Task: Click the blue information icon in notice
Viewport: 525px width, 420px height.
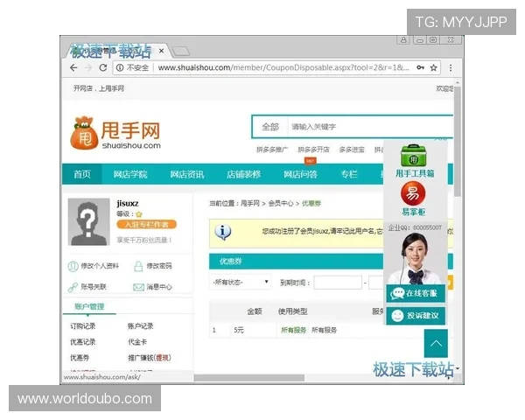Action: click(x=222, y=232)
